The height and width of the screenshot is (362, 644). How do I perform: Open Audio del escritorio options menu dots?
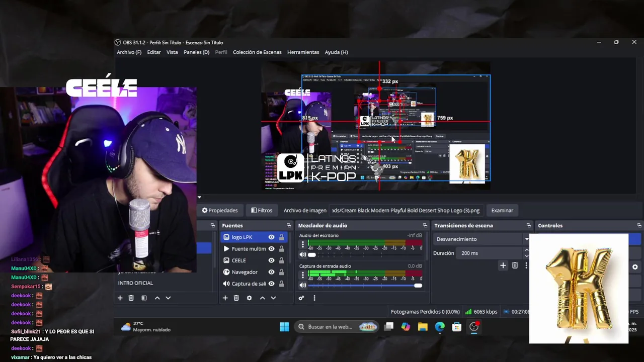tap(302, 245)
